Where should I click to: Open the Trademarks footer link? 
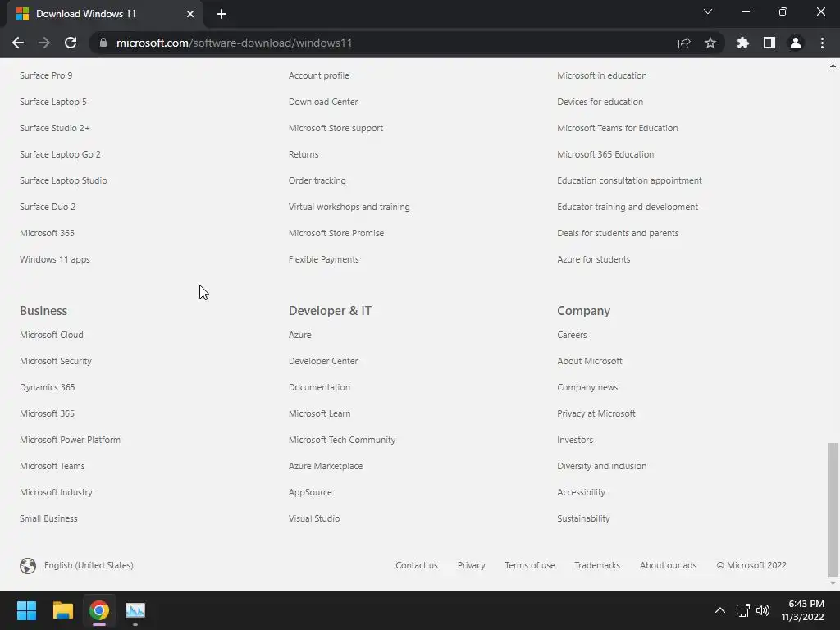[597, 565]
